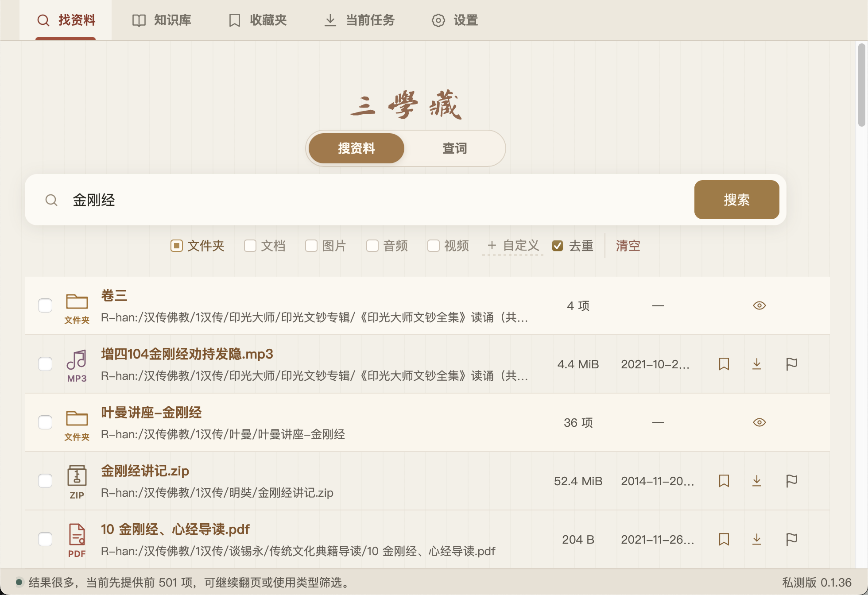Download 金刚经讲记.zip
Screen dimensions: 868x595
[757, 481]
